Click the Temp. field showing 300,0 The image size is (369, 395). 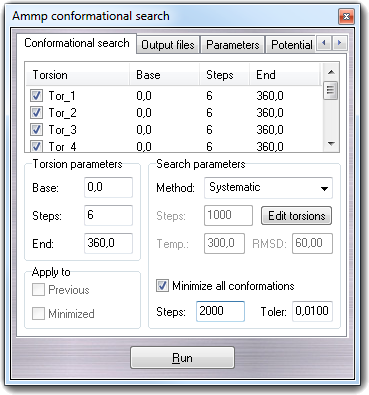(224, 243)
